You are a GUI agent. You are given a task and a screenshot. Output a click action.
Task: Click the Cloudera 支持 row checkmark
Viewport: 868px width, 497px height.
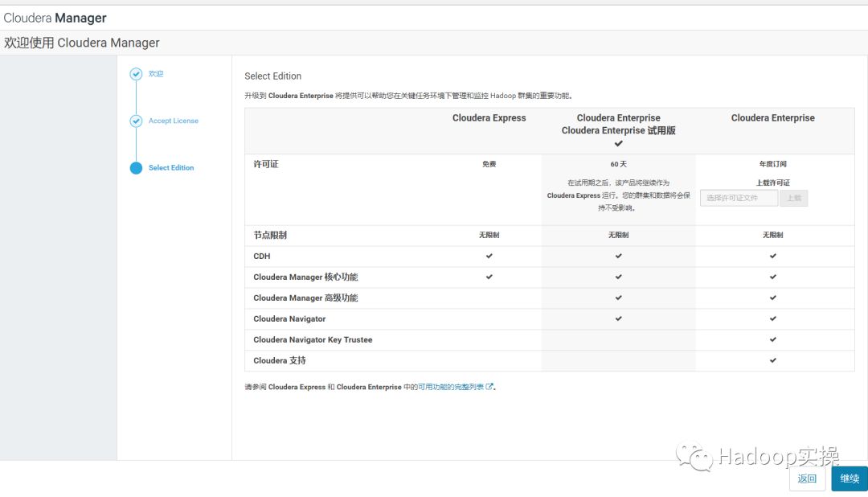point(773,360)
